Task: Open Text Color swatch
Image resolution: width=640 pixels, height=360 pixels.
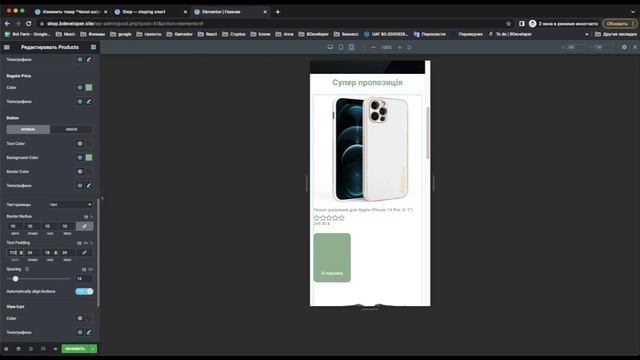Action: click(89, 143)
